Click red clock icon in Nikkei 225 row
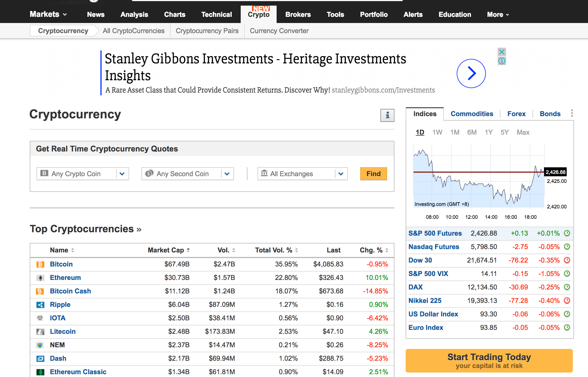The width and height of the screenshot is (588, 377). pyautogui.click(x=567, y=300)
